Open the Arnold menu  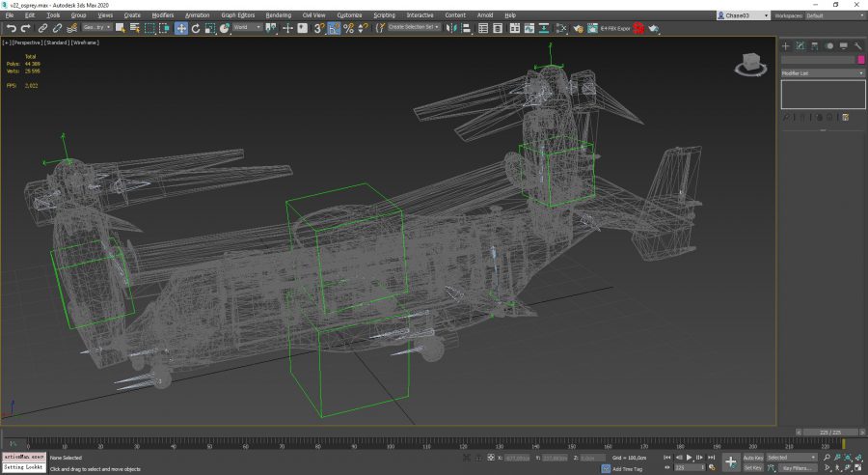pos(485,15)
